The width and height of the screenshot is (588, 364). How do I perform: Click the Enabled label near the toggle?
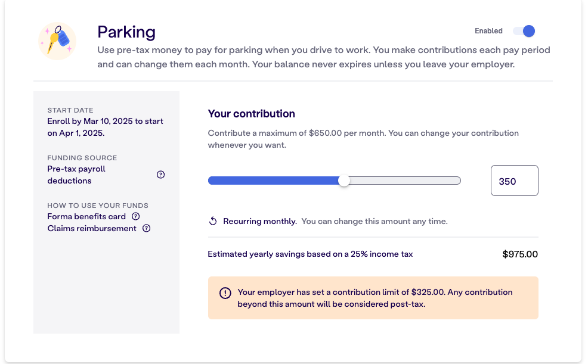(488, 31)
